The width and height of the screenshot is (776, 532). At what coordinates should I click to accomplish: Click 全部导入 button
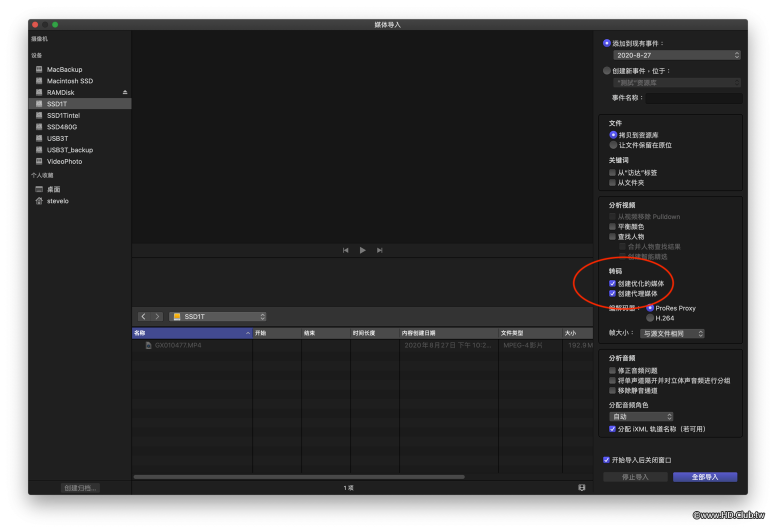(x=705, y=477)
